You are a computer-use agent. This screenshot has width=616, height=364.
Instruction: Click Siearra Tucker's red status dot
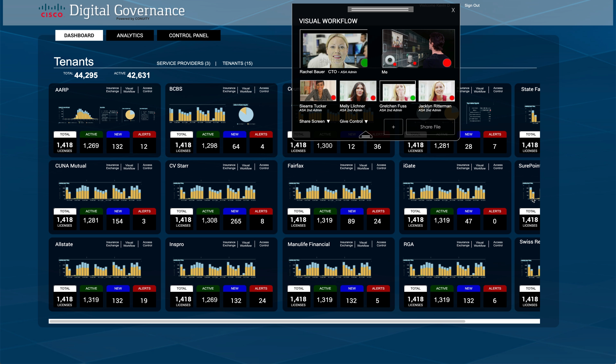333,98
